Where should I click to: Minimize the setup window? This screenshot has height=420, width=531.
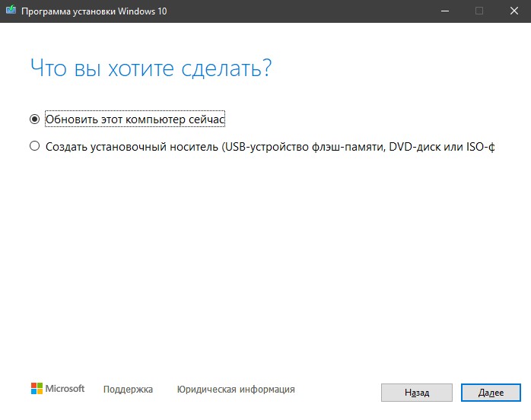point(445,11)
